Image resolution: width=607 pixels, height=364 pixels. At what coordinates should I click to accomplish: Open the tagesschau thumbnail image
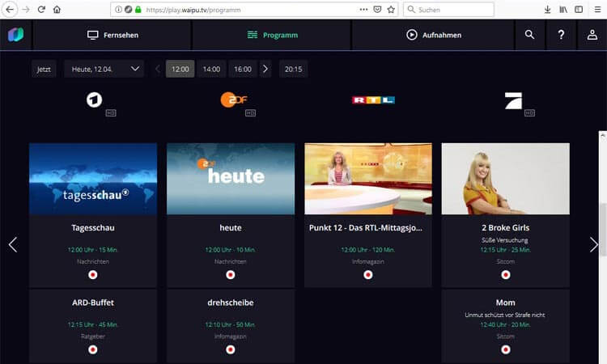click(93, 179)
